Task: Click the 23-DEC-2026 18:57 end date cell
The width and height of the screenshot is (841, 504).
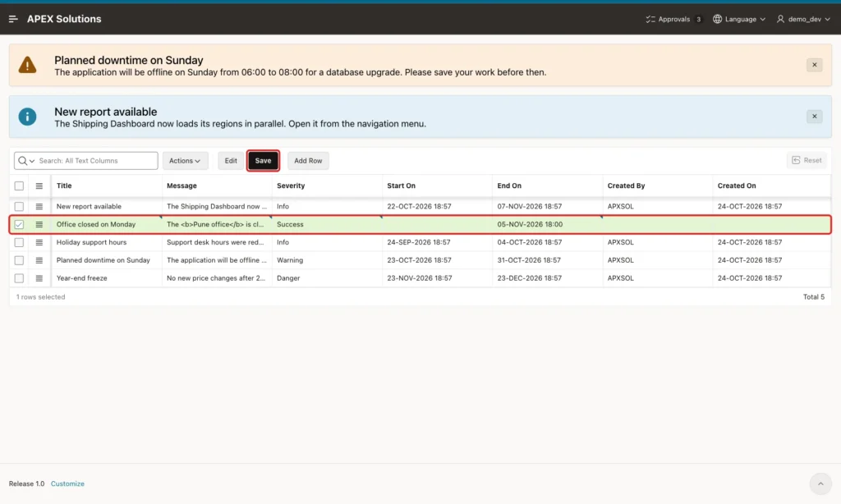Action: click(x=548, y=278)
